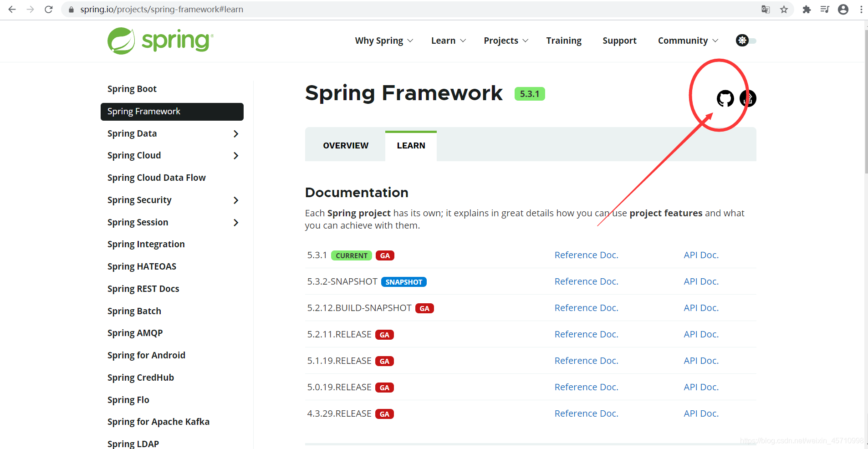Open the Spring Framework GitHub repository icon
868x449 pixels.
(724, 99)
